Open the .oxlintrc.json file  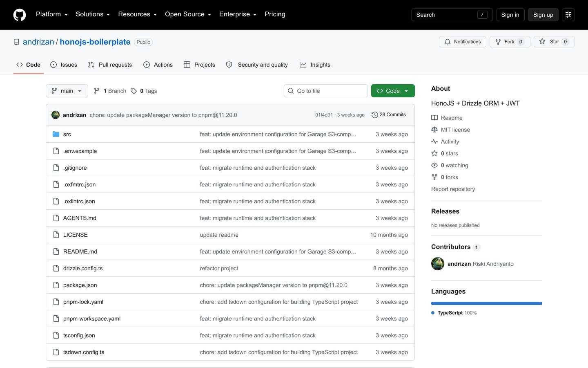click(x=79, y=201)
